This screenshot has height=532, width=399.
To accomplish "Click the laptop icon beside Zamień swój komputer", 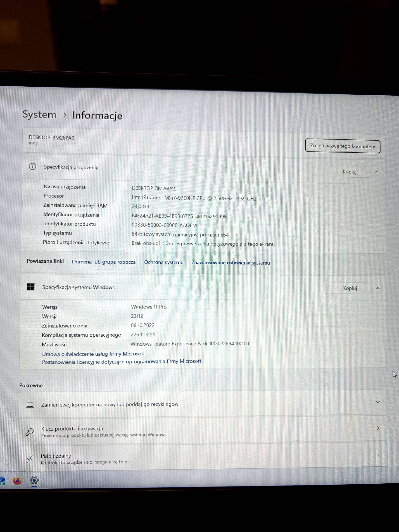I will click(30, 405).
